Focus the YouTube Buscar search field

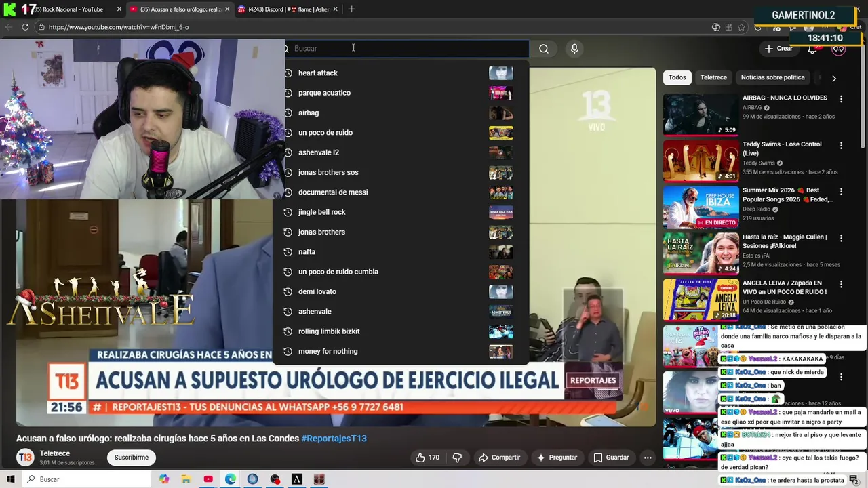click(x=407, y=49)
